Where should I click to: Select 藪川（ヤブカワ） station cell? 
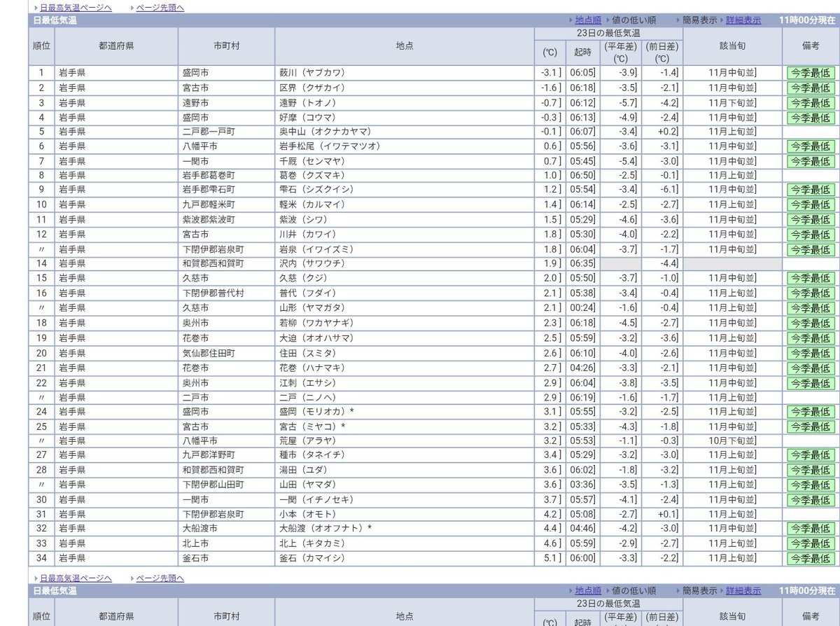405,73
